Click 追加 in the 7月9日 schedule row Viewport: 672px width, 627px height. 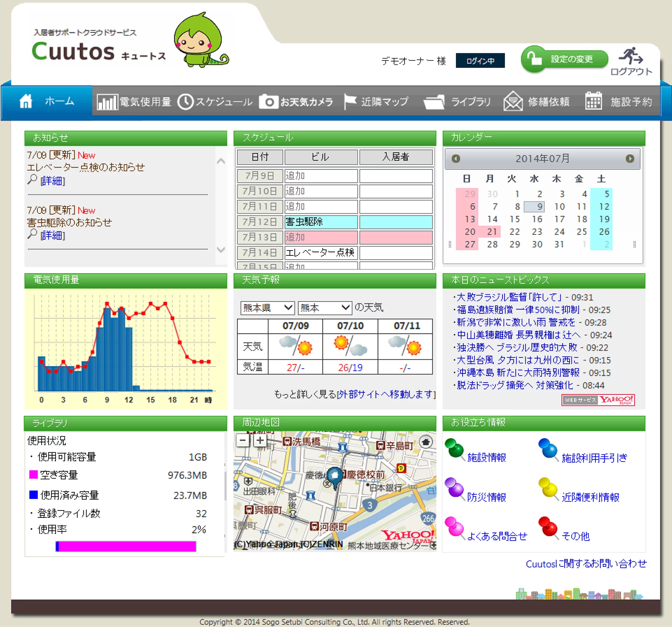(295, 175)
